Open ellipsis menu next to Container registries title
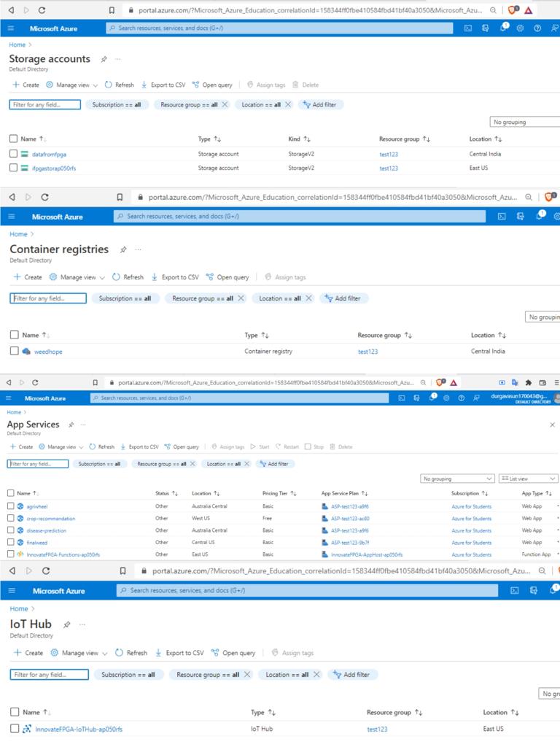This screenshot has width=560, height=747. click(x=138, y=249)
